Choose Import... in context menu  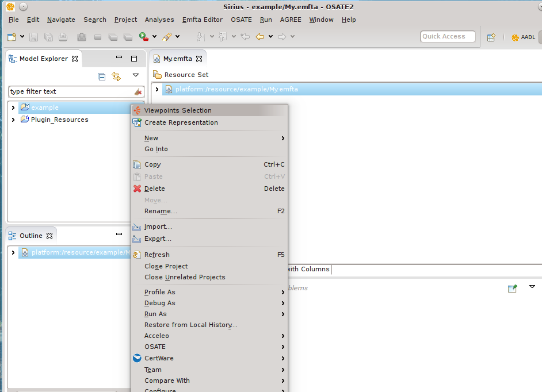209,226
